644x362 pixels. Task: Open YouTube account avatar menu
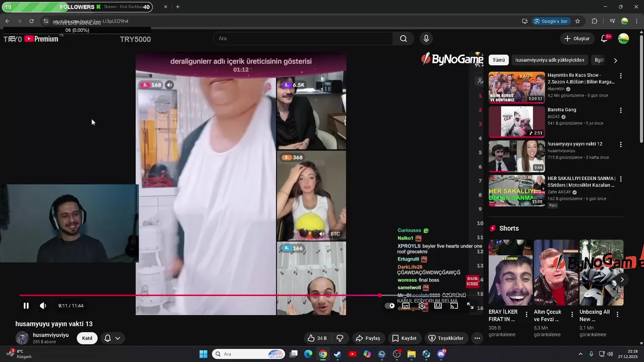click(x=623, y=39)
